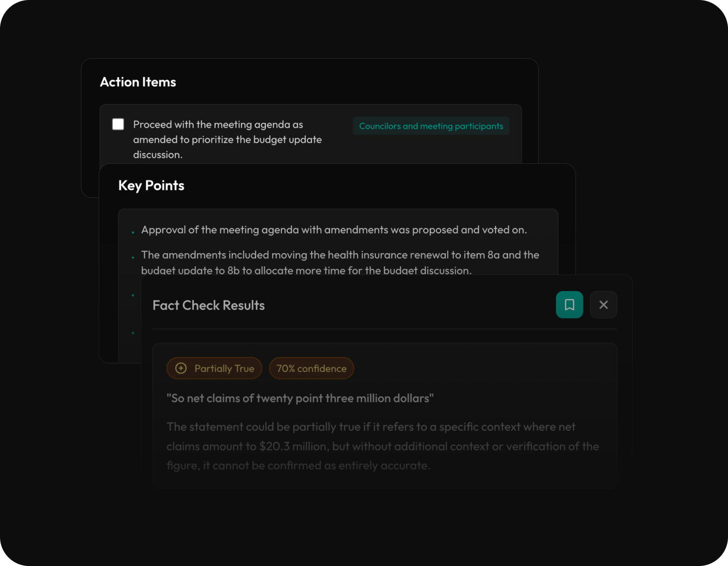Click the third teal bullet under Key Points

pos(133,295)
